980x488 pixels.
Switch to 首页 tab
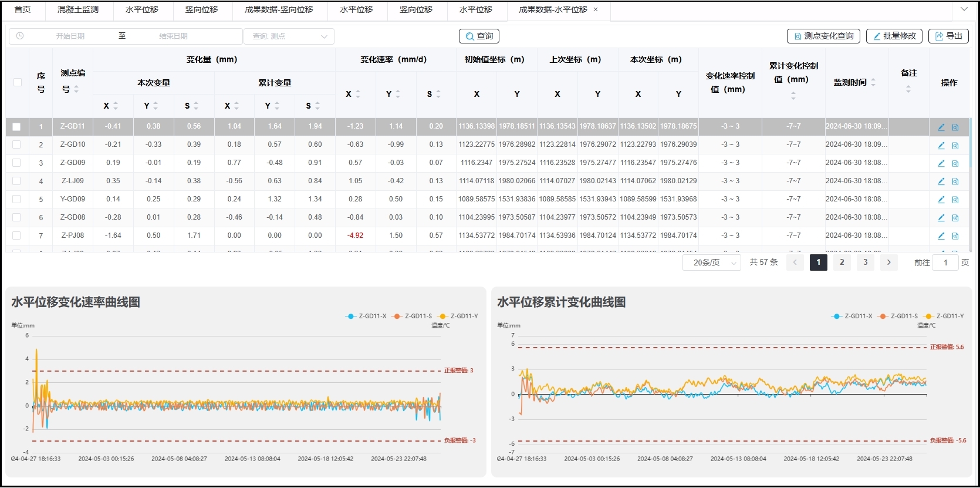coord(22,10)
